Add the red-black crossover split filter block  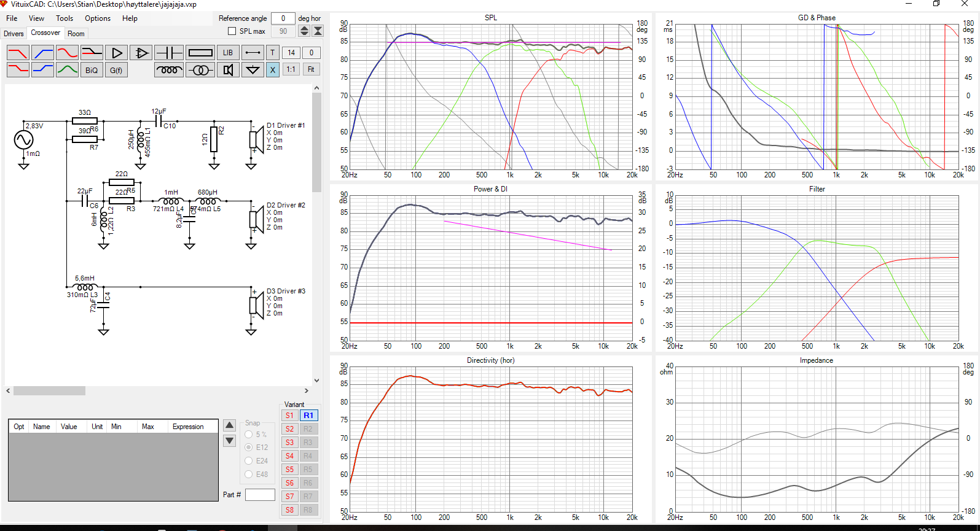[x=92, y=53]
